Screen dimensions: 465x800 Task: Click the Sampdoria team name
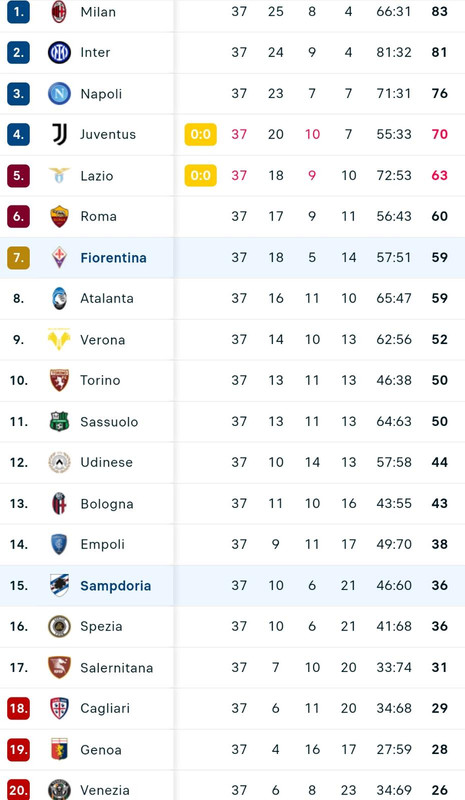pos(115,586)
